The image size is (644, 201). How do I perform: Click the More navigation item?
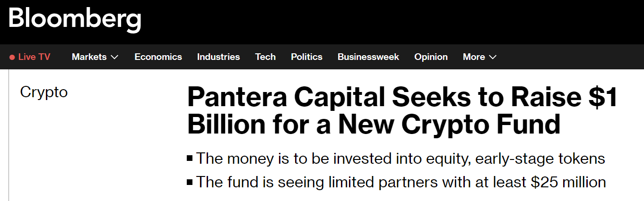pos(474,57)
